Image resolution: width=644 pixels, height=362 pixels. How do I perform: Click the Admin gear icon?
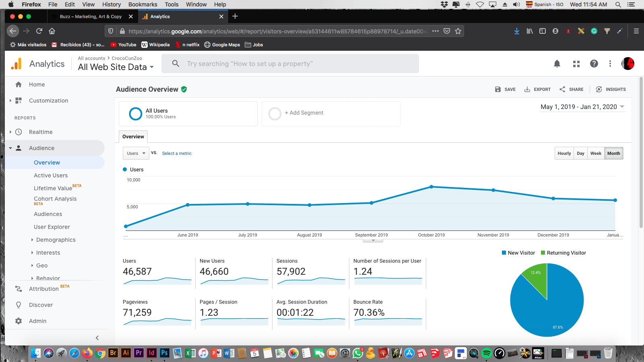click(x=19, y=321)
